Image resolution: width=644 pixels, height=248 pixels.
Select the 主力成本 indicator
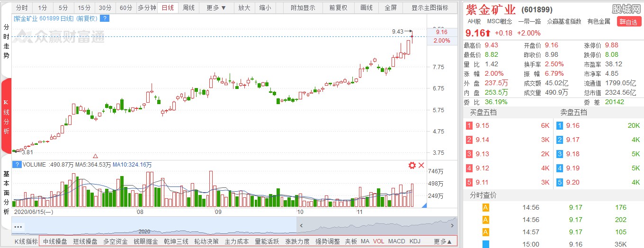(237, 241)
